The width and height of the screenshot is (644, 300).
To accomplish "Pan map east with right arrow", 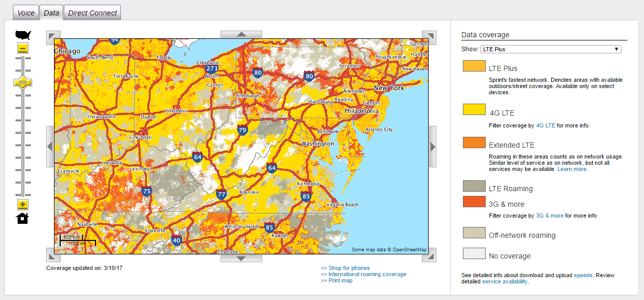I will (x=433, y=147).
